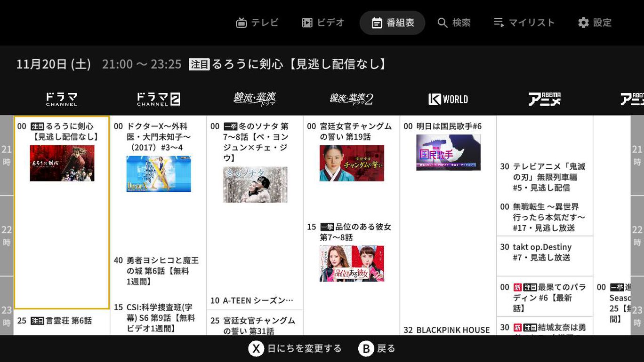Select the 番組表 program guide tab
Screen dimensions: 644x362
[392, 23]
